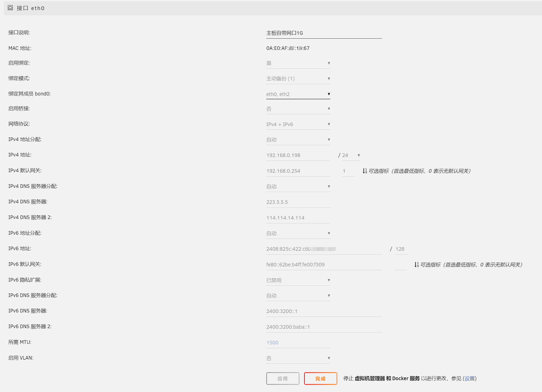Click the IPv4 地址 field 192.168.0.198
Image resolution: width=542 pixels, height=392 pixels.
(298, 155)
